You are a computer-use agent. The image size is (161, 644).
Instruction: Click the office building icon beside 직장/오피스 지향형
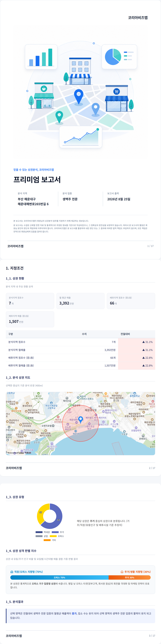12,572
